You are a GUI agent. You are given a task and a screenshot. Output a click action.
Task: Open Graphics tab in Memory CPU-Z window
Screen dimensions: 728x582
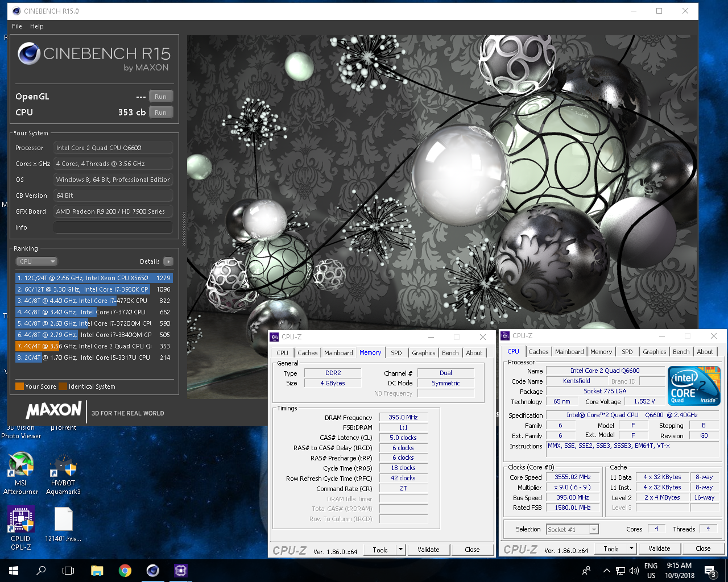click(x=424, y=353)
